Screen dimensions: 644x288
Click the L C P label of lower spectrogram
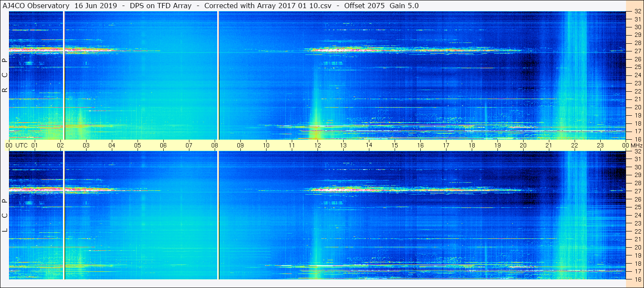5,216
